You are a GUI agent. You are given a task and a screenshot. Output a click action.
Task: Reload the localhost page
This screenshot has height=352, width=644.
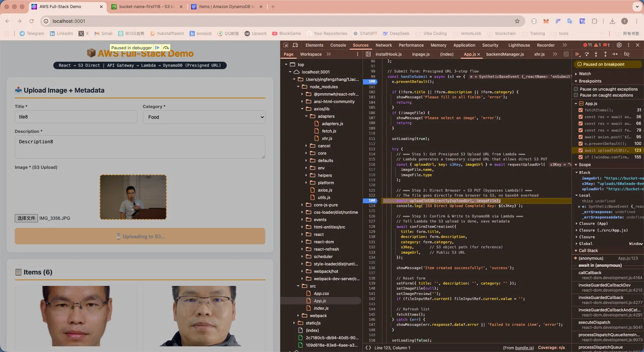[32, 21]
